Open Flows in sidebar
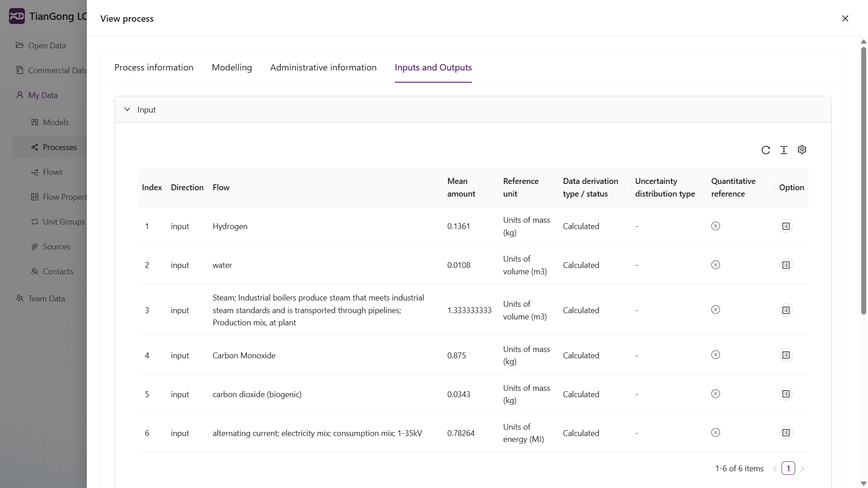 pos(52,172)
